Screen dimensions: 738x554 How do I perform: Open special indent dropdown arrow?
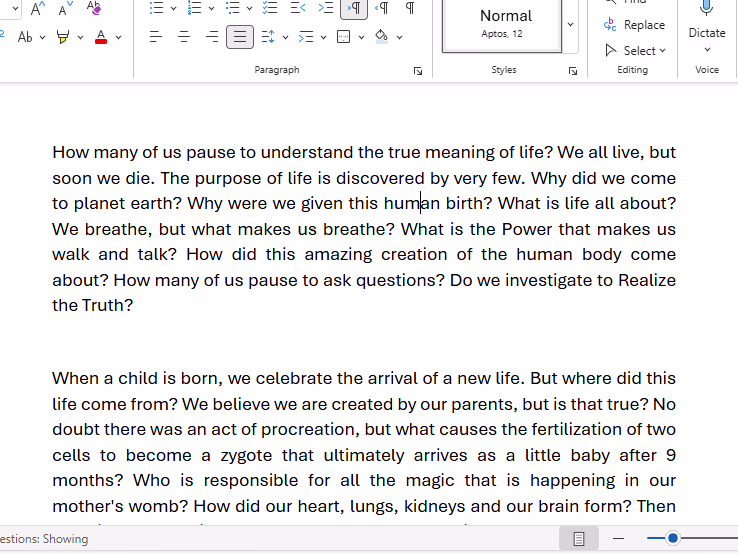tap(323, 38)
